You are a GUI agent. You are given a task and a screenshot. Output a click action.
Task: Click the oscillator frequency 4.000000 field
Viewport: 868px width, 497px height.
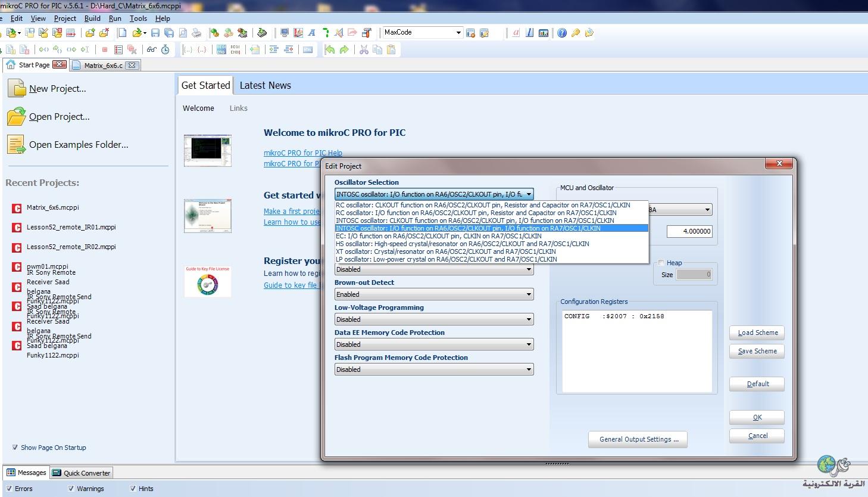(689, 231)
